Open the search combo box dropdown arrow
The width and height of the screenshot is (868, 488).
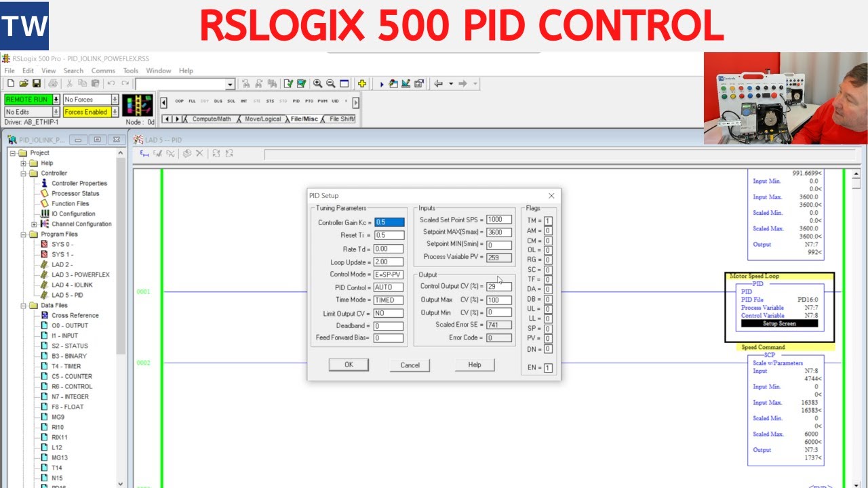click(x=230, y=84)
